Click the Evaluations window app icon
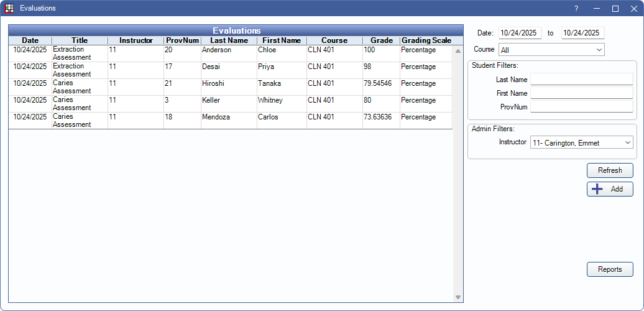 coord(9,8)
